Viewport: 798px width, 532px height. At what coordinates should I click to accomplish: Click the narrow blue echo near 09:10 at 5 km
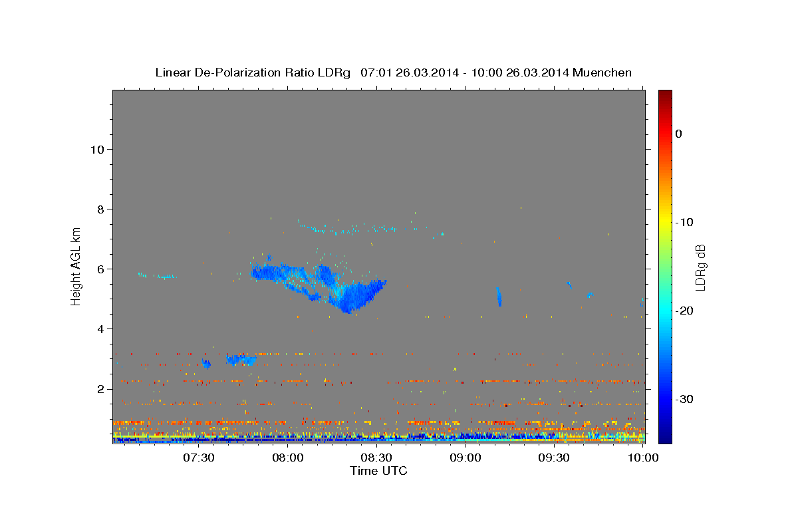(x=499, y=297)
